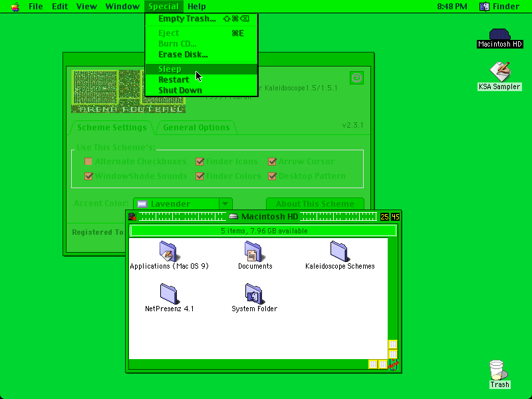Click the Documents folder name label
Image resolution: width=532 pixels, height=399 pixels.
point(255,266)
